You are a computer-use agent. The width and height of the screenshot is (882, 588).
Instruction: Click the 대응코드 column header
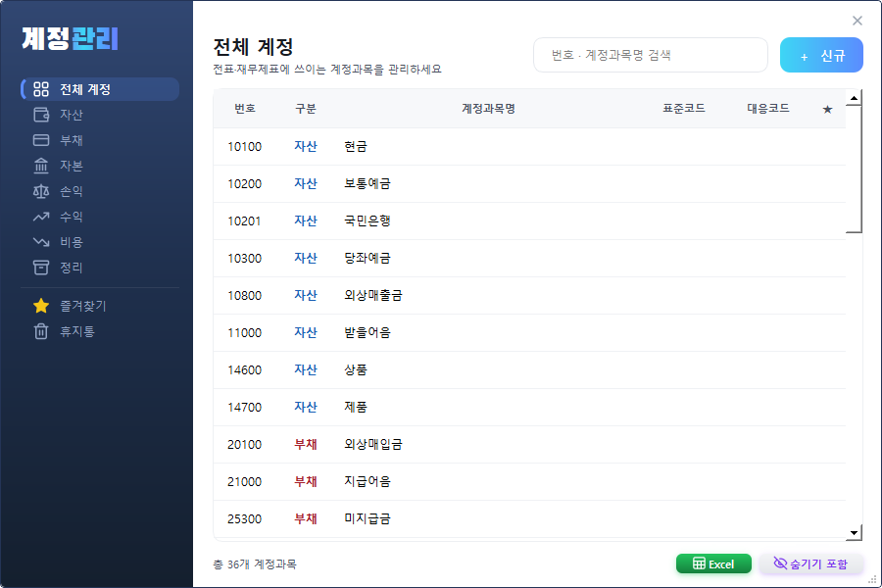[767, 109]
